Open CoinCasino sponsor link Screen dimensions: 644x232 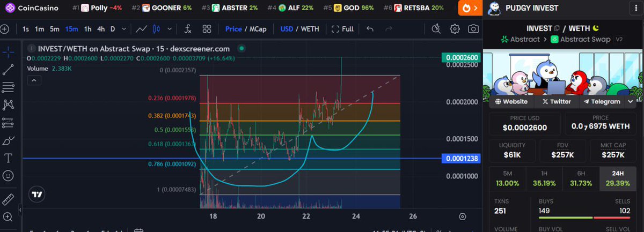[32, 8]
